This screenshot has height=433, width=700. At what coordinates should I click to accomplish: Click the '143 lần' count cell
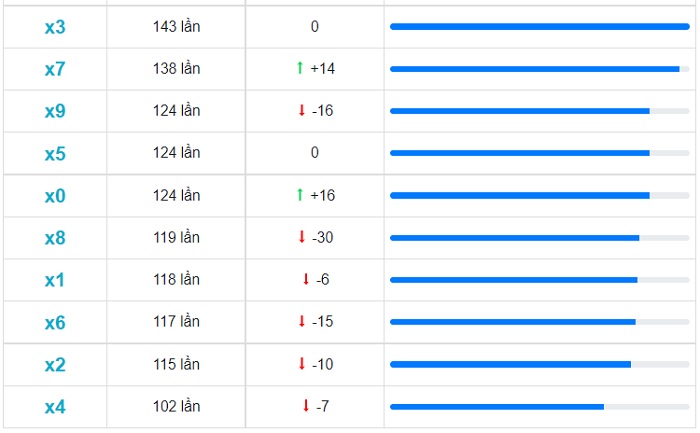point(176,26)
